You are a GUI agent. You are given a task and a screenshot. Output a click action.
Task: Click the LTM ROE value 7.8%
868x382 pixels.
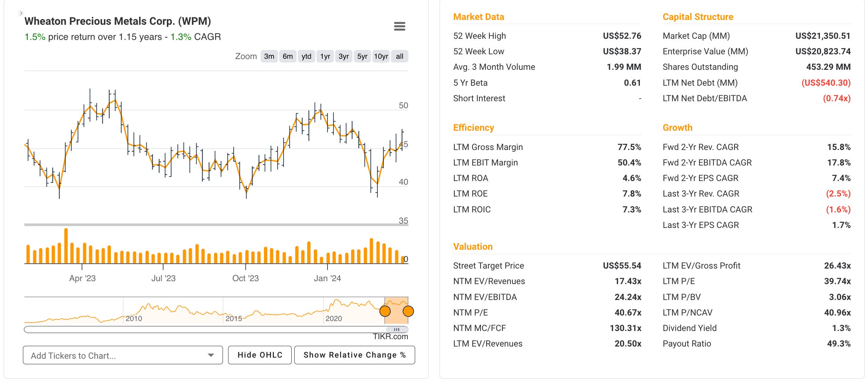[x=632, y=194]
